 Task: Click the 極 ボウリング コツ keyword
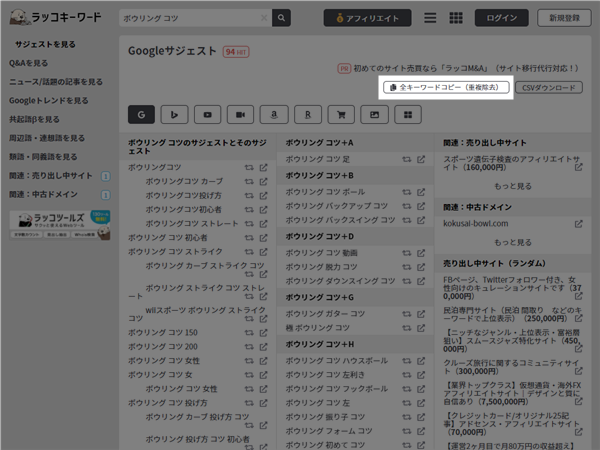point(318,328)
